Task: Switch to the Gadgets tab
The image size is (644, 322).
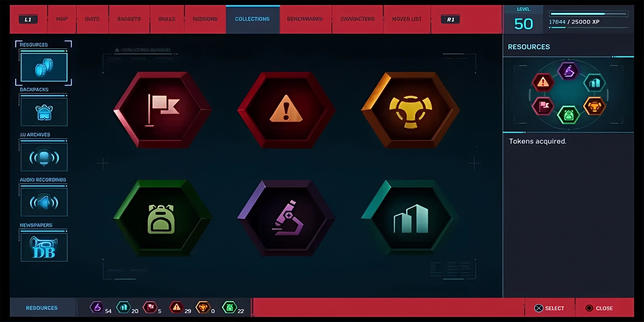Action: (x=129, y=19)
